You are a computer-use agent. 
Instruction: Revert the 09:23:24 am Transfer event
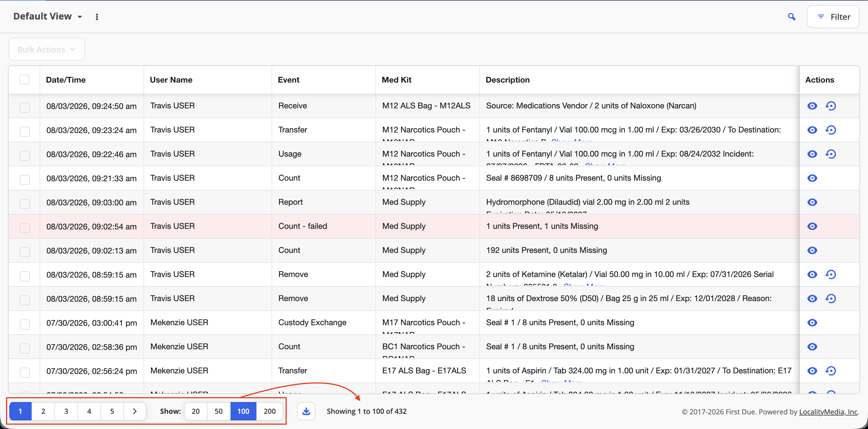[831, 130]
